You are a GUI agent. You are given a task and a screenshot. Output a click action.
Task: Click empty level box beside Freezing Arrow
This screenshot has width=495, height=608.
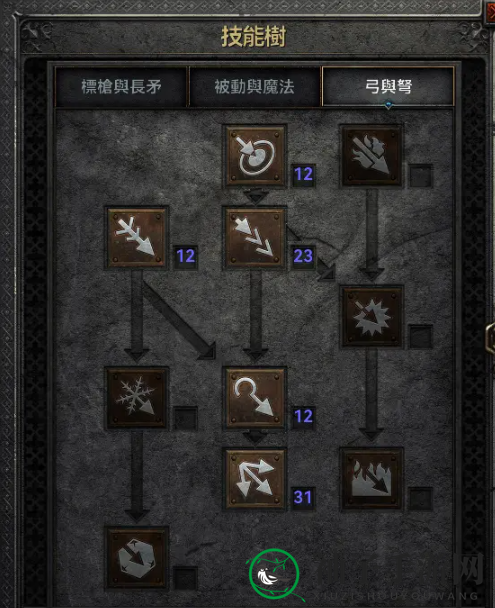[x=185, y=578]
